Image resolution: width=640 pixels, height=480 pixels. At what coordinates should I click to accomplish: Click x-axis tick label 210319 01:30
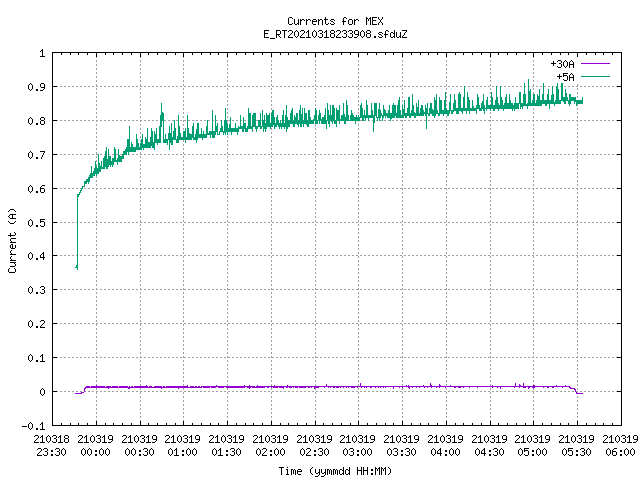coord(227,445)
